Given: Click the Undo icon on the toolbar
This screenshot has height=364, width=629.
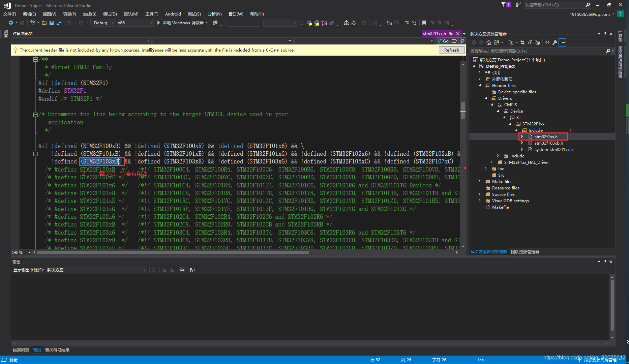Looking at the screenshot, I should tap(69, 23).
